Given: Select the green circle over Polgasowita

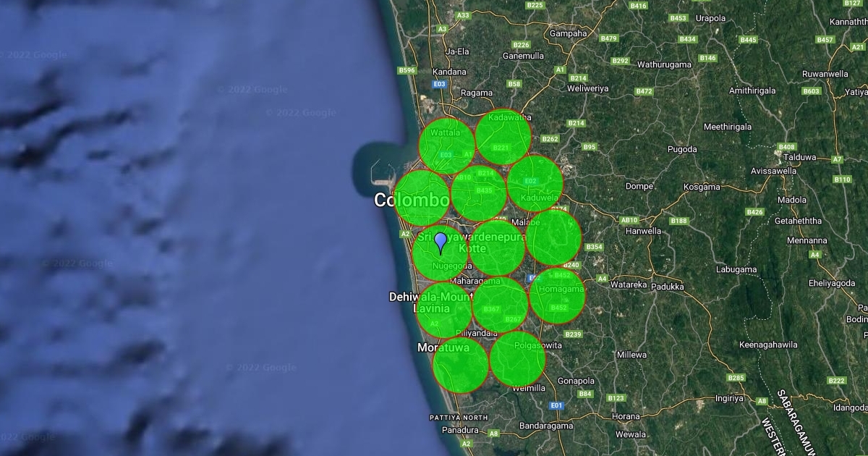Looking at the screenshot, I should tap(517, 359).
